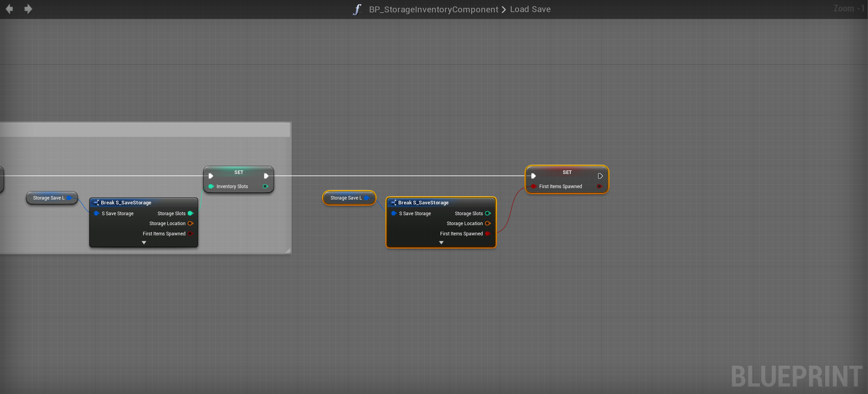Click the forward navigation arrow

28,9
